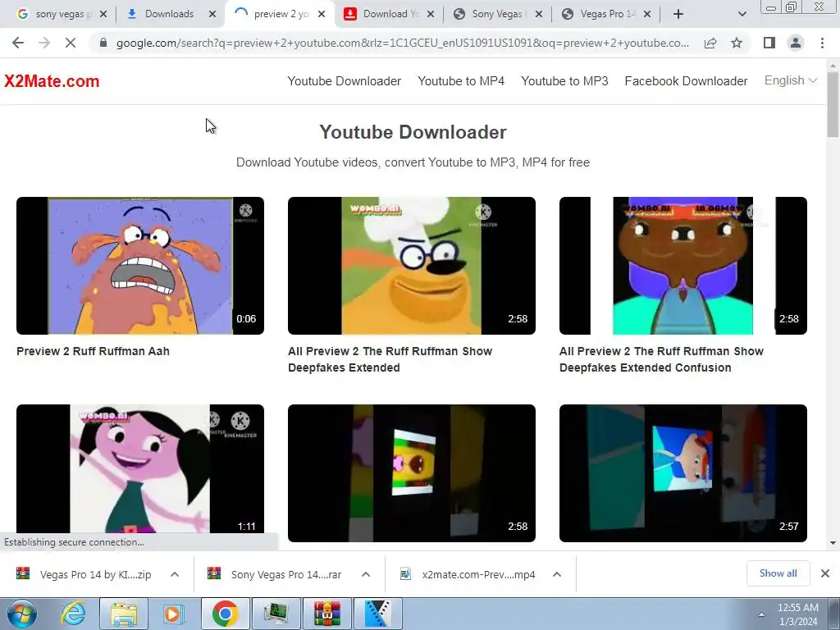Go back using the browser back arrow
This screenshot has height=630, width=840.
[18, 43]
